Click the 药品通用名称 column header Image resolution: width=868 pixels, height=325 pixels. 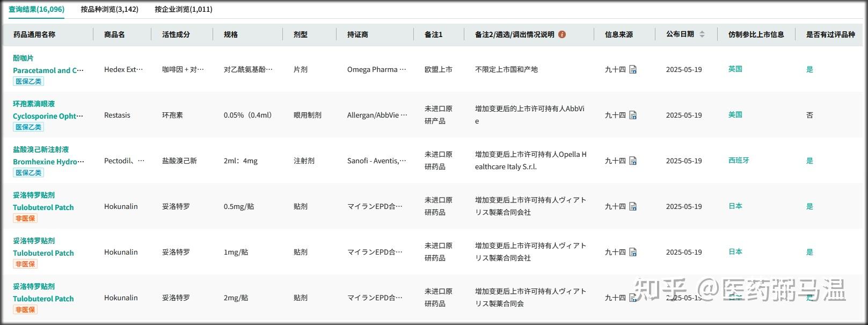(x=34, y=34)
